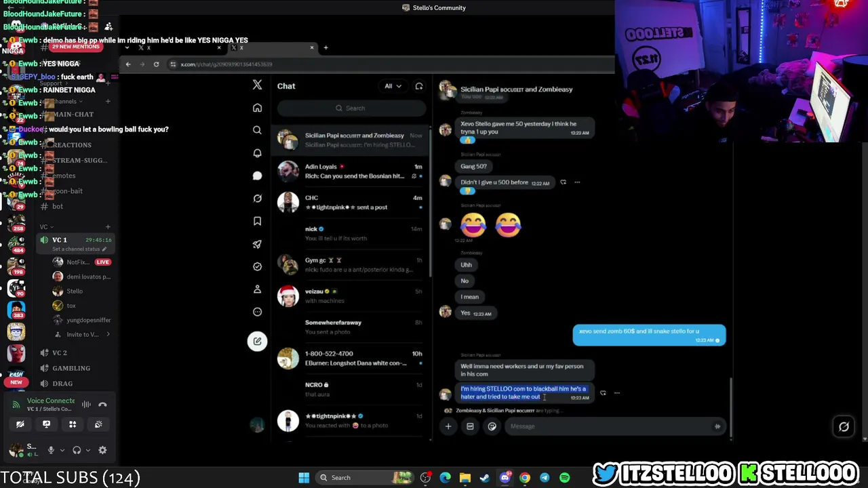Viewport: 868px width, 488px height.
Task: Open Steam from the taskbar
Action: click(484, 478)
